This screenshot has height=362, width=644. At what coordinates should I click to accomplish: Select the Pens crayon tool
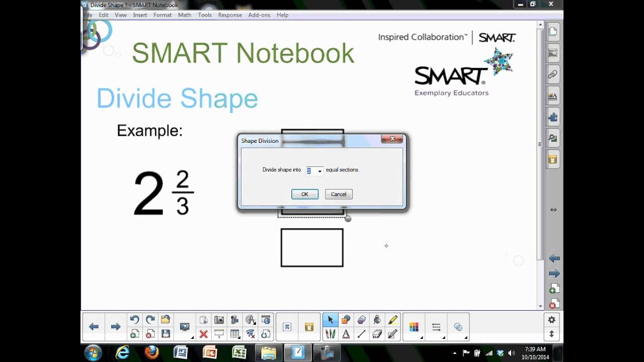pyautogui.click(x=330, y=334)
